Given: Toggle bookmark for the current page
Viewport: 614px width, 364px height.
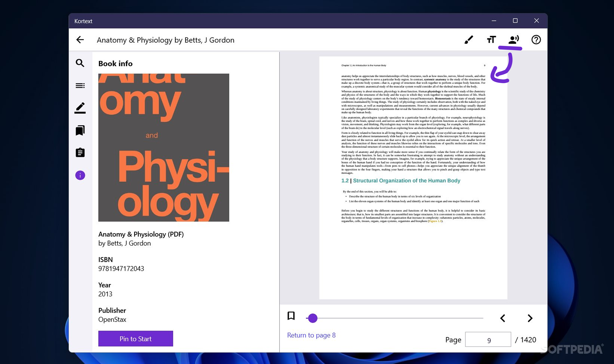Looking at the screenshot, I should pyautogui.click(x=291, y=316).
